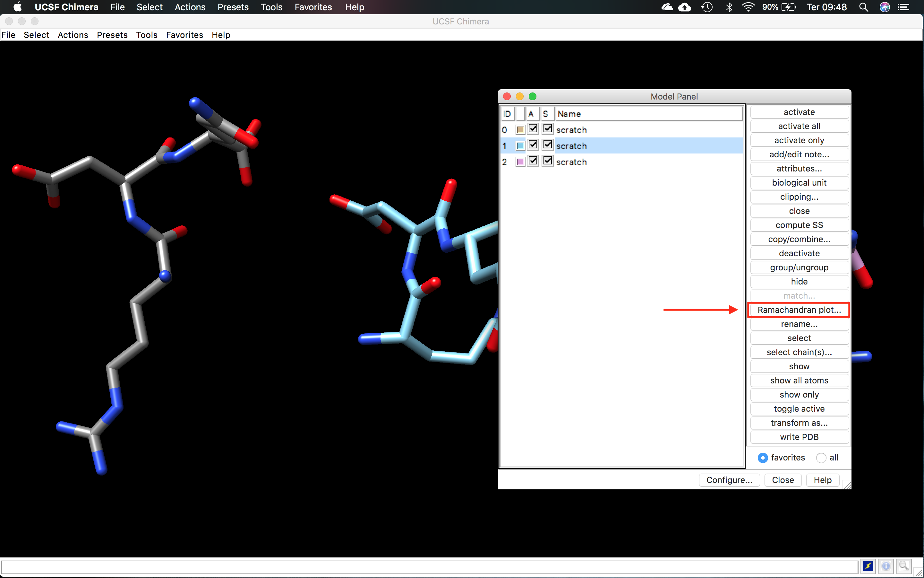Open the File menu in Chimera window
Viewport: 924px width, 578px height.
click(8, 35)
